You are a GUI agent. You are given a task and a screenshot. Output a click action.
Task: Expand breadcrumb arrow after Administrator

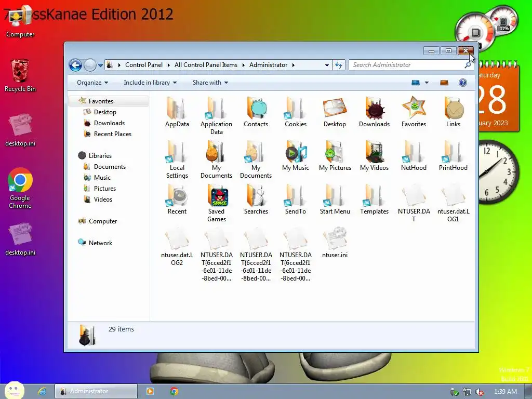pyautogui.click(x=293, y=65)
